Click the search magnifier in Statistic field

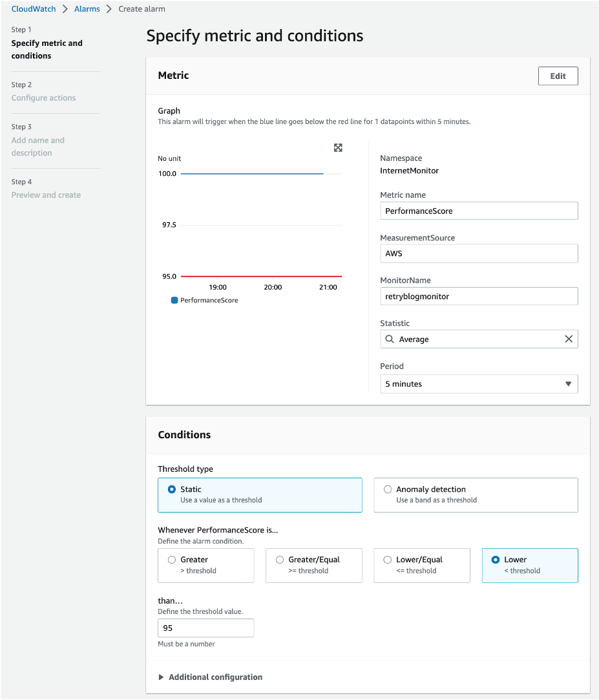pyautogui.click(x=389, y=339)
